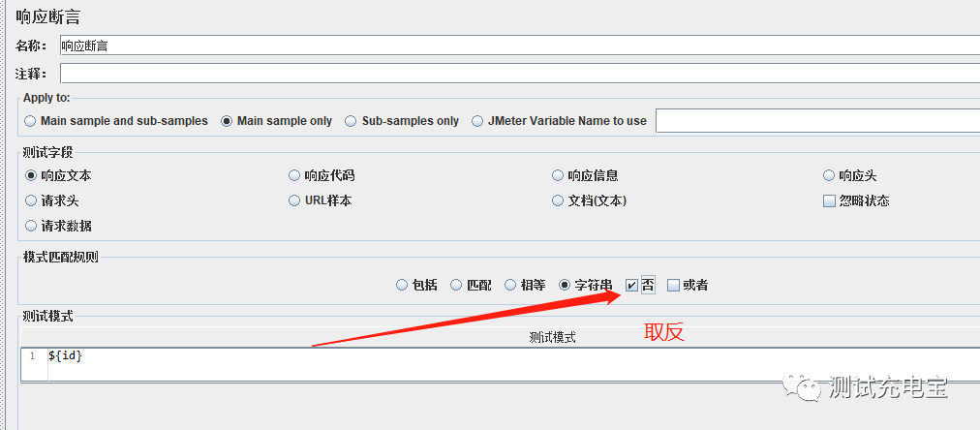The width and height of the screenshot is (980, 430).
Task: Uncheck the 否 negate checkbox
Action: (631, 286)
